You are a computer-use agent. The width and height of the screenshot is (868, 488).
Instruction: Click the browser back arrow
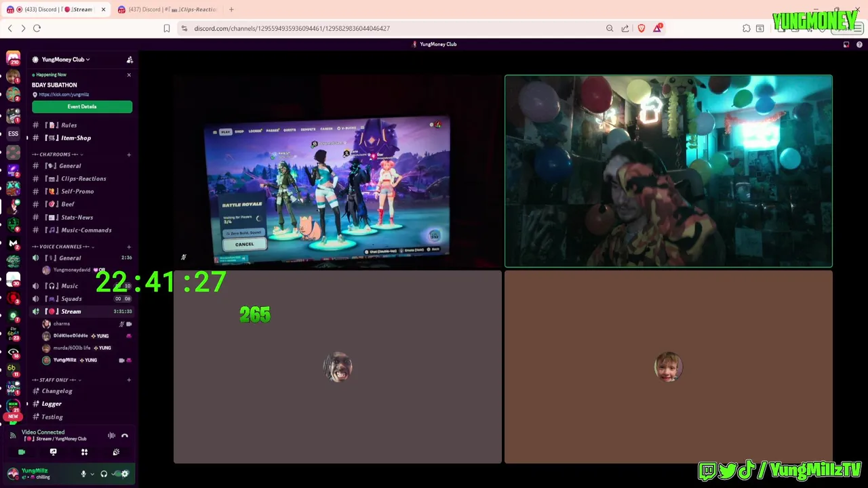[x=9, y=28]
